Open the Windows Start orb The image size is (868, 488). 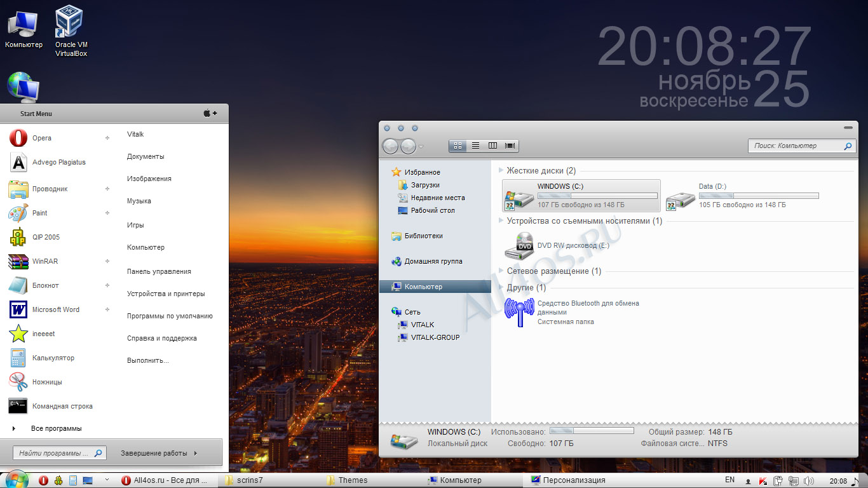tap(17, 480)
